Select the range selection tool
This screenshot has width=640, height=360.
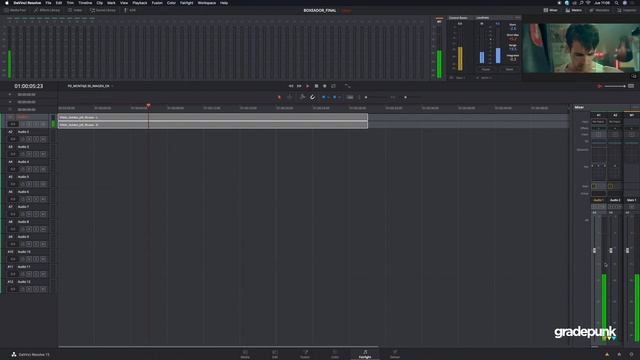(x=289, y=97)
